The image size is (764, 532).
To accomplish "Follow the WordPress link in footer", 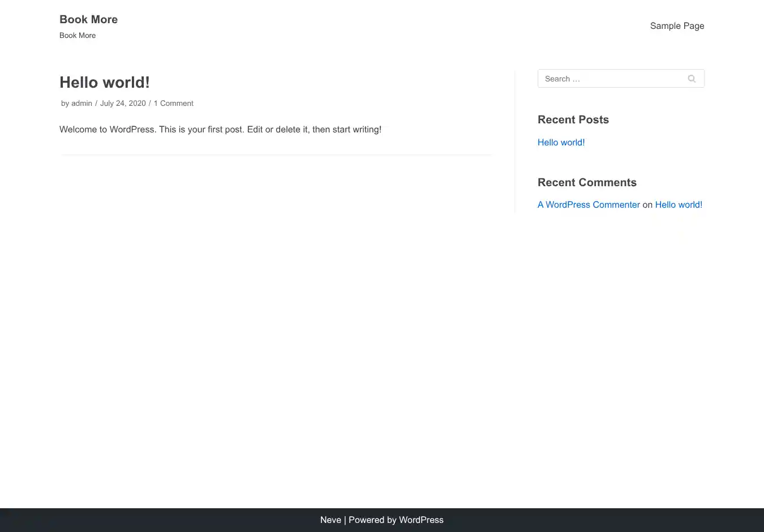I will [x=421, y=520].
